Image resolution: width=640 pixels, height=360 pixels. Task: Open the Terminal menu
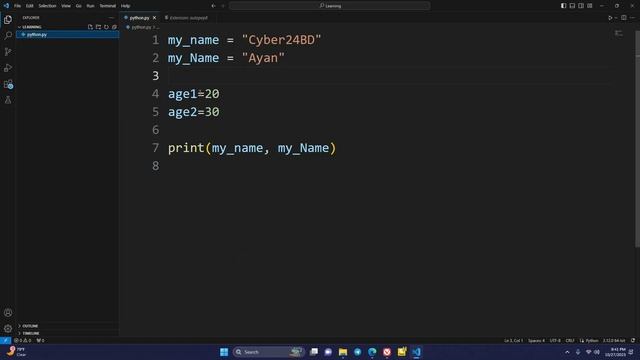click(108, 6)
